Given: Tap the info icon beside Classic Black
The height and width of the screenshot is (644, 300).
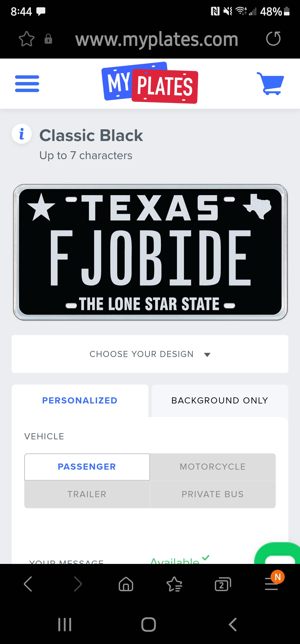Looking at the screenshot, I should pos(22,134).
